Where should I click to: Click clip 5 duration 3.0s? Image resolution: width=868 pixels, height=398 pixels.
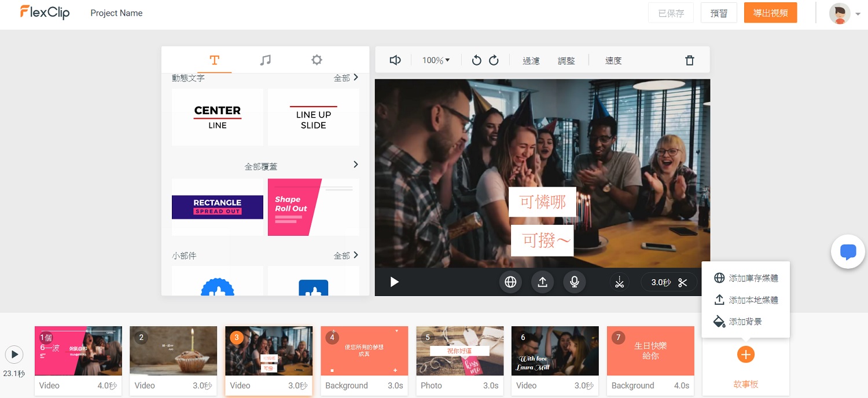click(491, 386)
